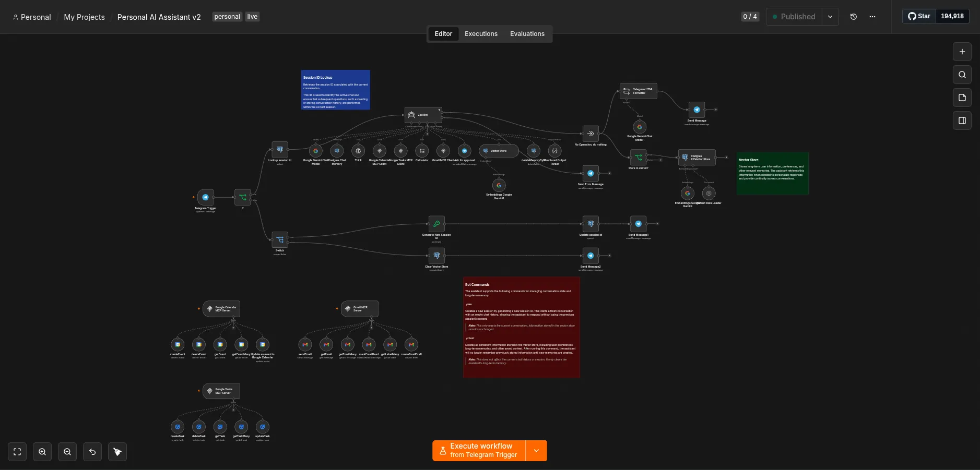The width and height of the screenshot is (980, 470).
Task: Select the Zee Bot agent node
Action: [423, 115]
